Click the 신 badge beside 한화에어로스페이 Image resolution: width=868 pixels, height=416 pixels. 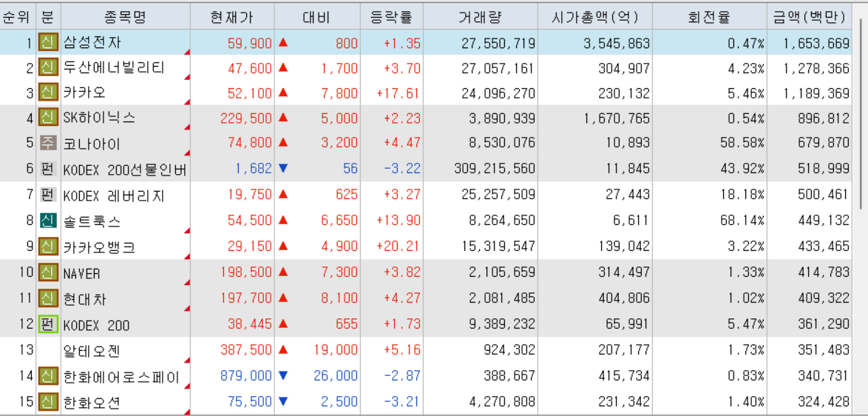[48, 377]
